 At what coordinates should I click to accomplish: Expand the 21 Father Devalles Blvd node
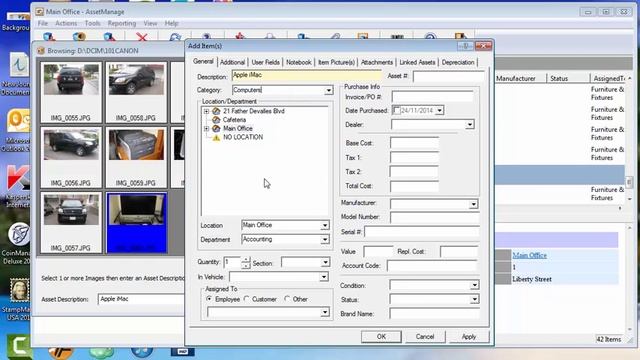pyautogui.click(x=206, y=111)
